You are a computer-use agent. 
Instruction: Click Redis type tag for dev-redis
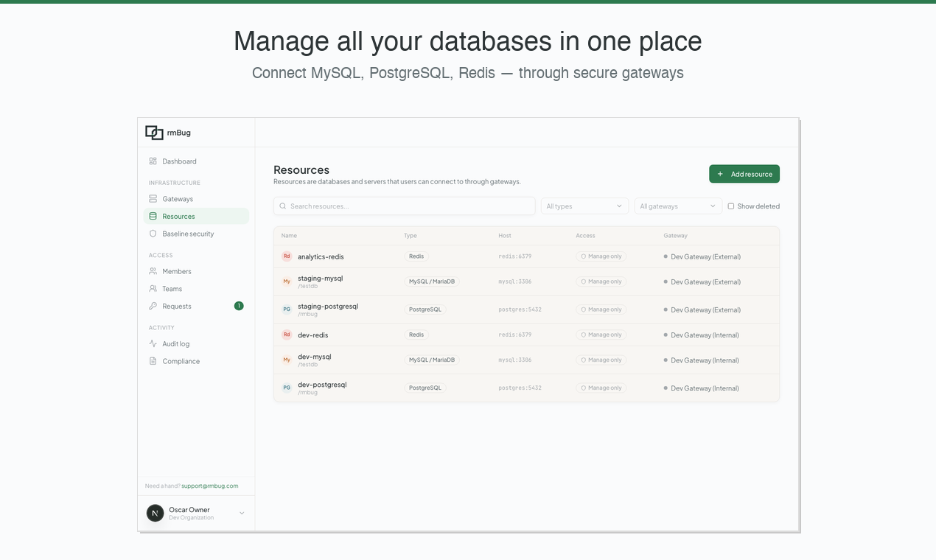[416, 335]
